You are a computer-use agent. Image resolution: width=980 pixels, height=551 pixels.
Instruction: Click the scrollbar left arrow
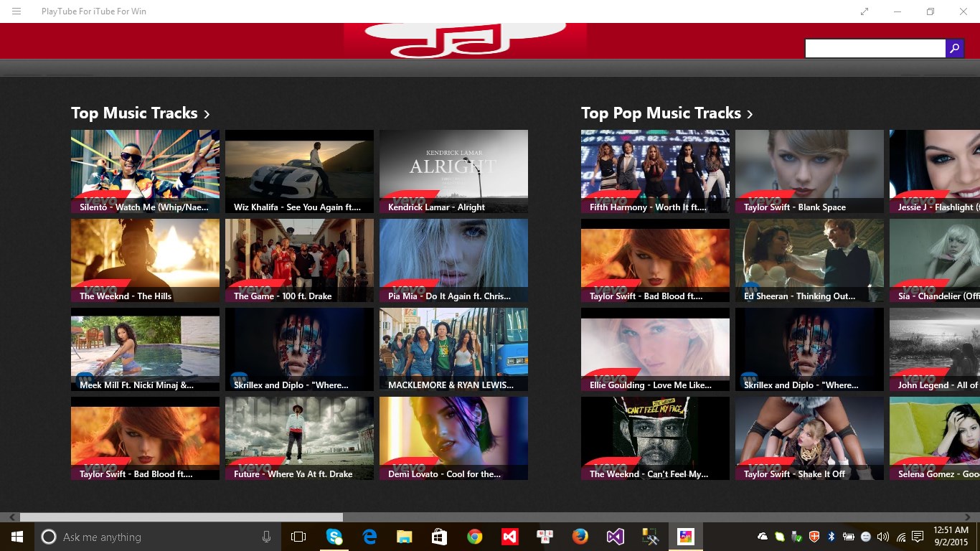point(12,517)
